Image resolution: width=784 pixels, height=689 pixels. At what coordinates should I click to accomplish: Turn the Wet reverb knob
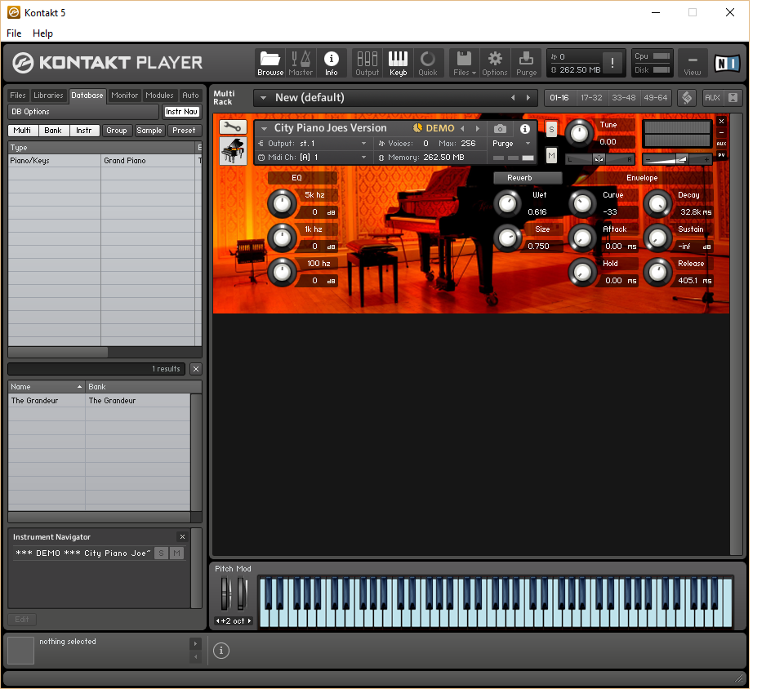click(507, 204)
